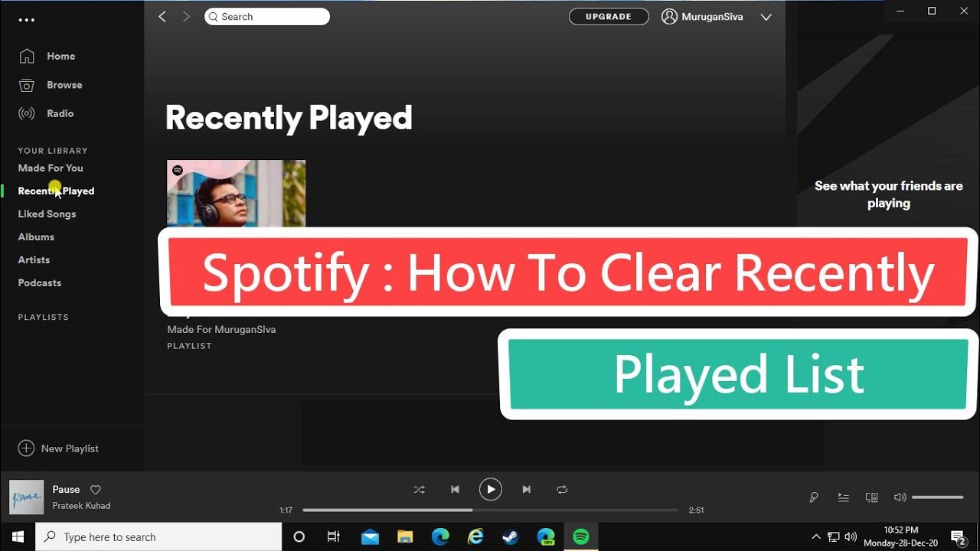
Task: Open Albums in Your Library
Action: click(x=36, y=237)
